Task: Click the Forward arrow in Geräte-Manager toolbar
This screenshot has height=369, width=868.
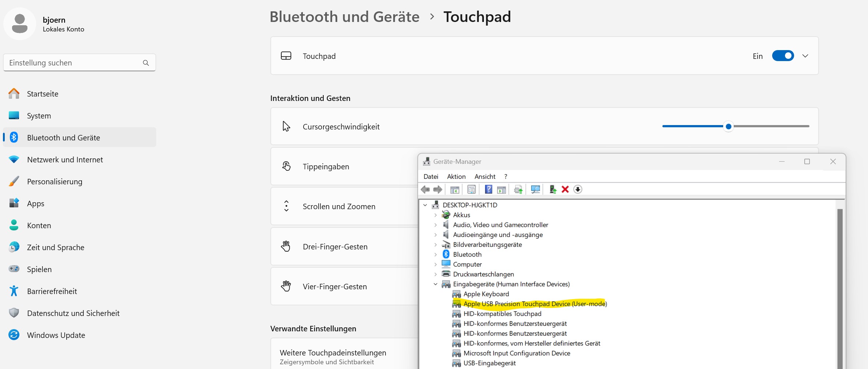Action: click(437, 189)
